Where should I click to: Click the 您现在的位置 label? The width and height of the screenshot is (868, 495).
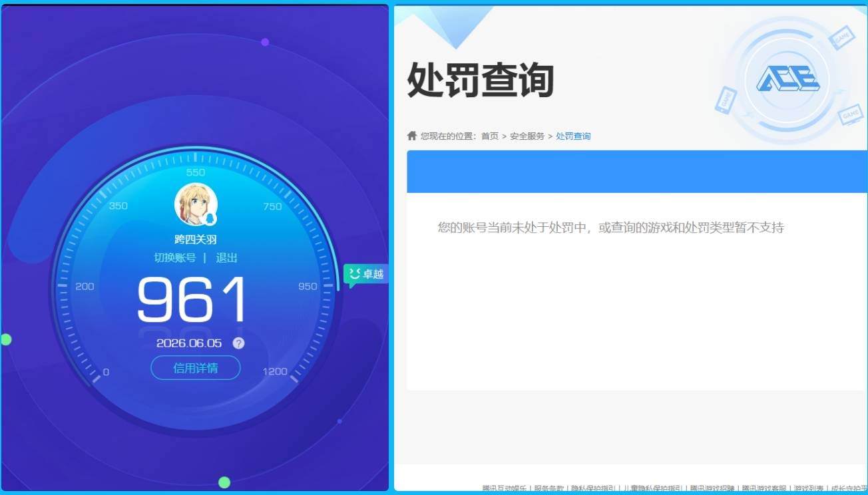click(449, 136)
